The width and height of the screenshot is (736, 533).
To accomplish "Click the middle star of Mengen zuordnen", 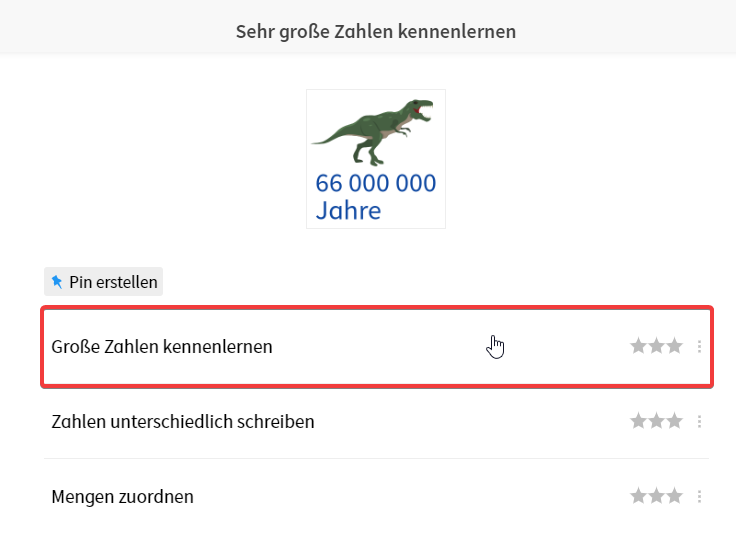I will (656, 496).
